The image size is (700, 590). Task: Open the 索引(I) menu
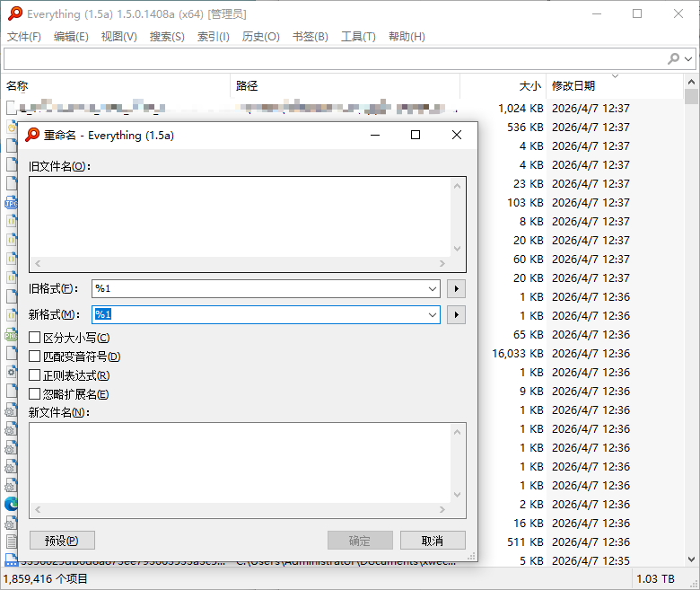[214, 37]
